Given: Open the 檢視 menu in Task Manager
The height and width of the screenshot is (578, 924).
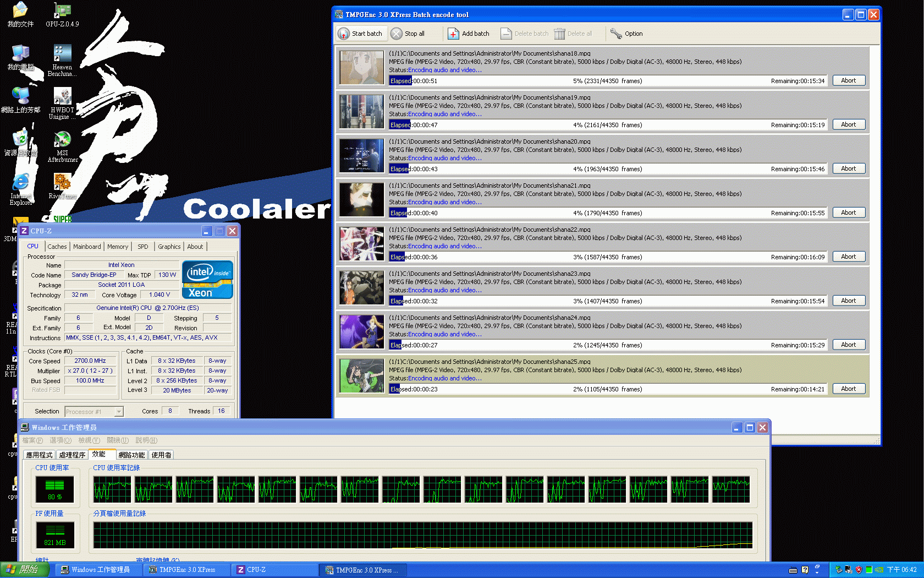Looking at the screenshot, I should coord(89,440).
